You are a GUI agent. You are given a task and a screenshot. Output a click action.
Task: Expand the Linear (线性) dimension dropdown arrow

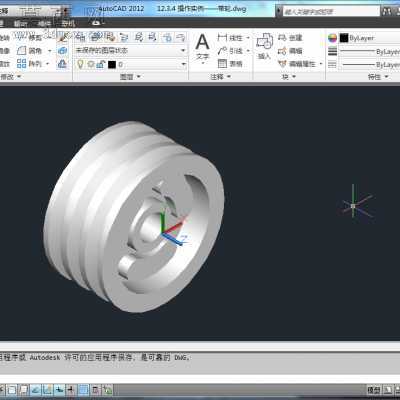coord(248,38)
